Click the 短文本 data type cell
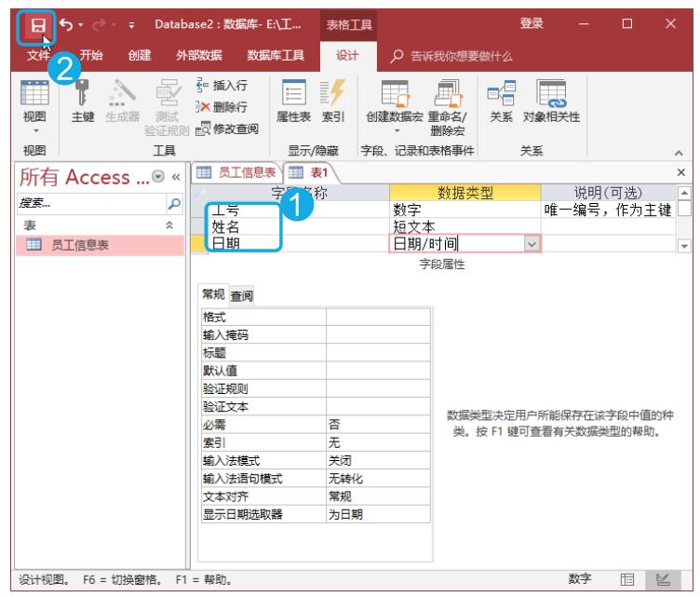Screen dimensions: 700x597 tap(464, 227)
